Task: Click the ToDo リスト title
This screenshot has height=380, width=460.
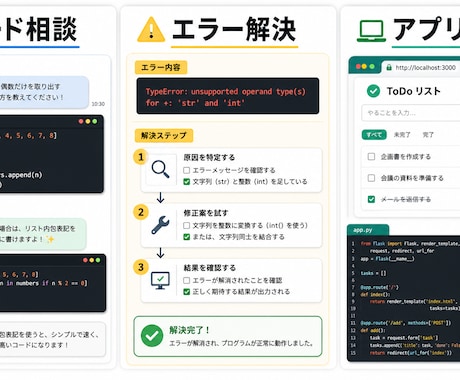Action: 414,91
